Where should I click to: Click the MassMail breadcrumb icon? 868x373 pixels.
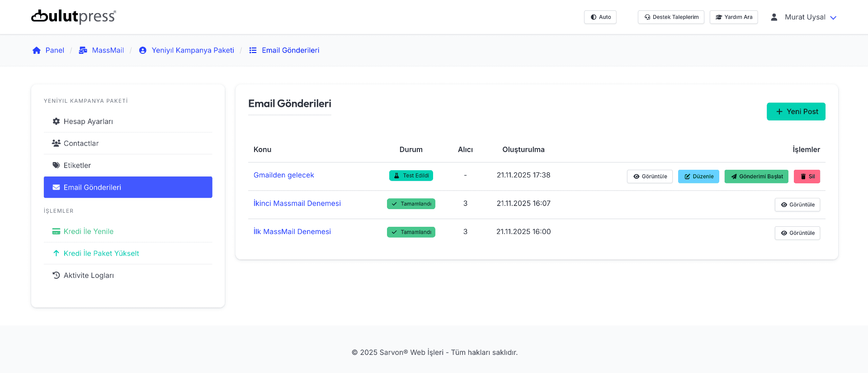point(83,50)
